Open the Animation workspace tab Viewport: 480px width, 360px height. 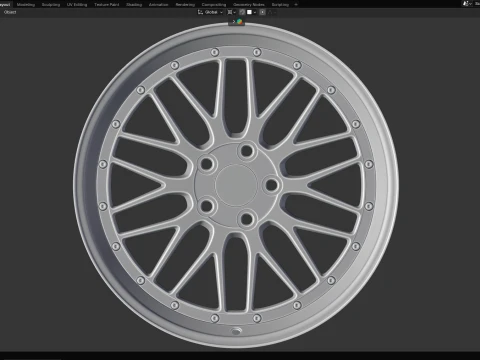click(159, 5)
